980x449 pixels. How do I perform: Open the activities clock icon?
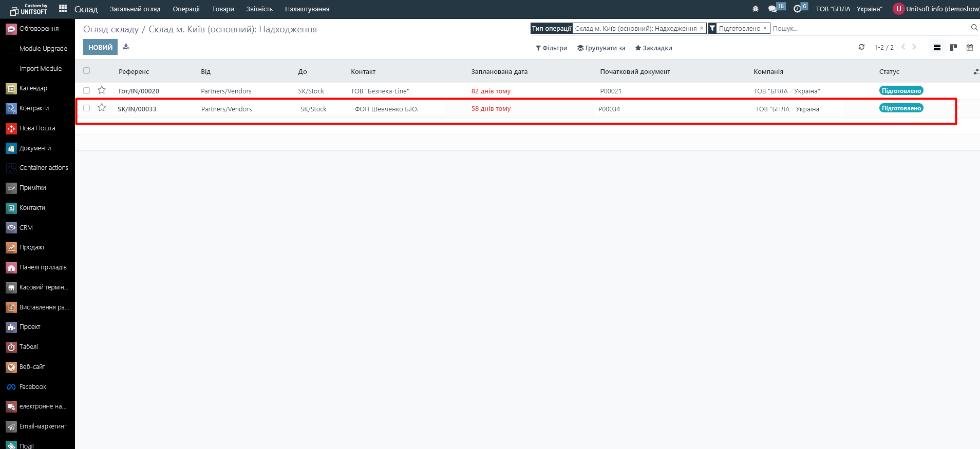coord(797,9)
